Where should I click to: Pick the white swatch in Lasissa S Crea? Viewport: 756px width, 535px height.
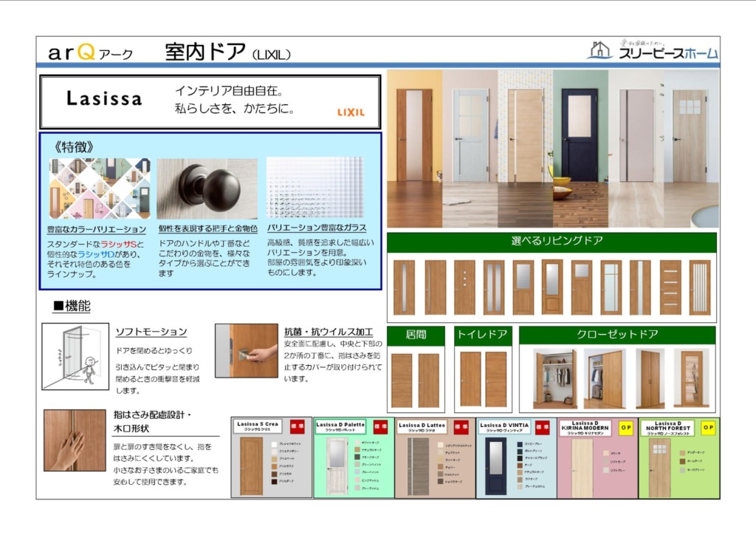[x=275, y=444]
